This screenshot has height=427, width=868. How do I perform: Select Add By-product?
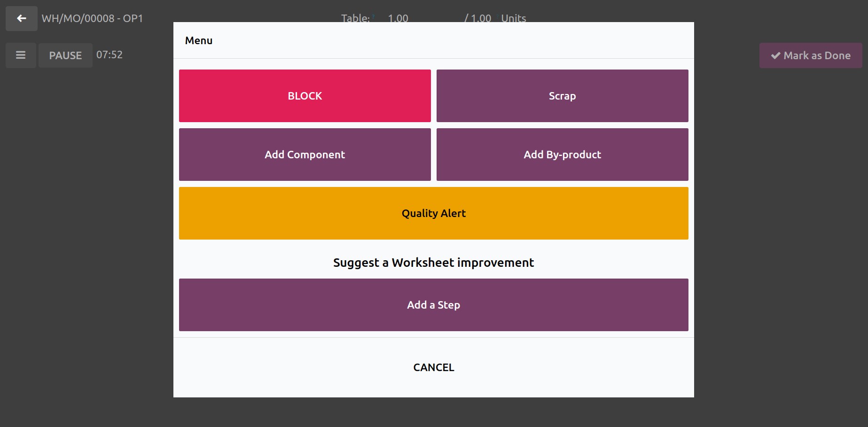[x=563, y=155]
